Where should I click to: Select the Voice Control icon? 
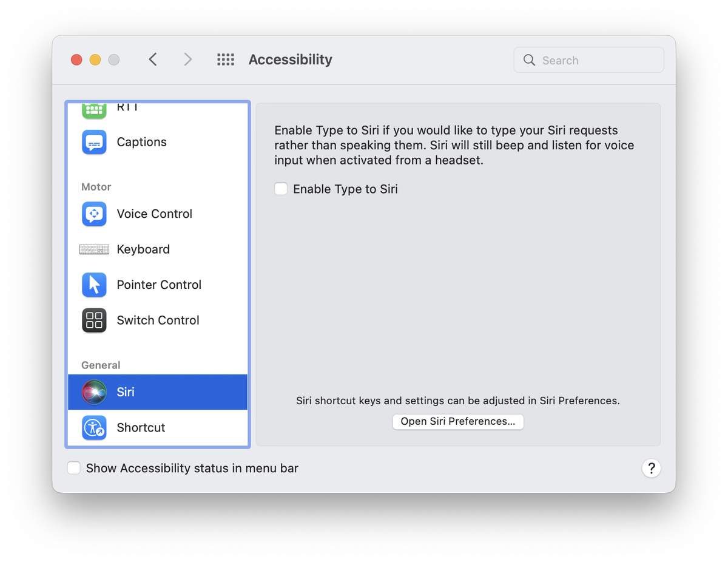click(94, 214)
